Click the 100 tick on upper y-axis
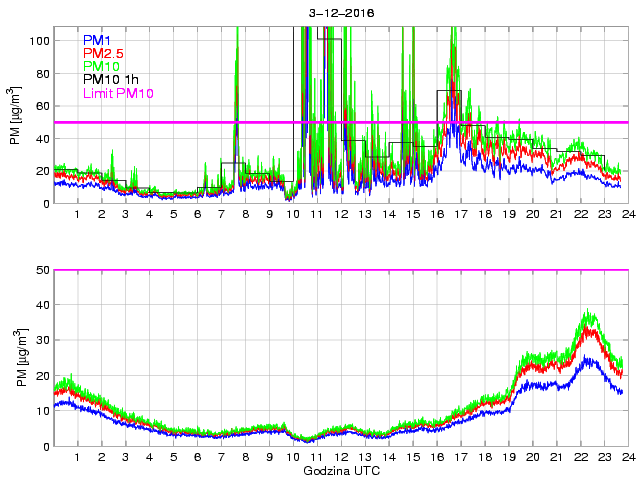 click(x=40, y=41)
